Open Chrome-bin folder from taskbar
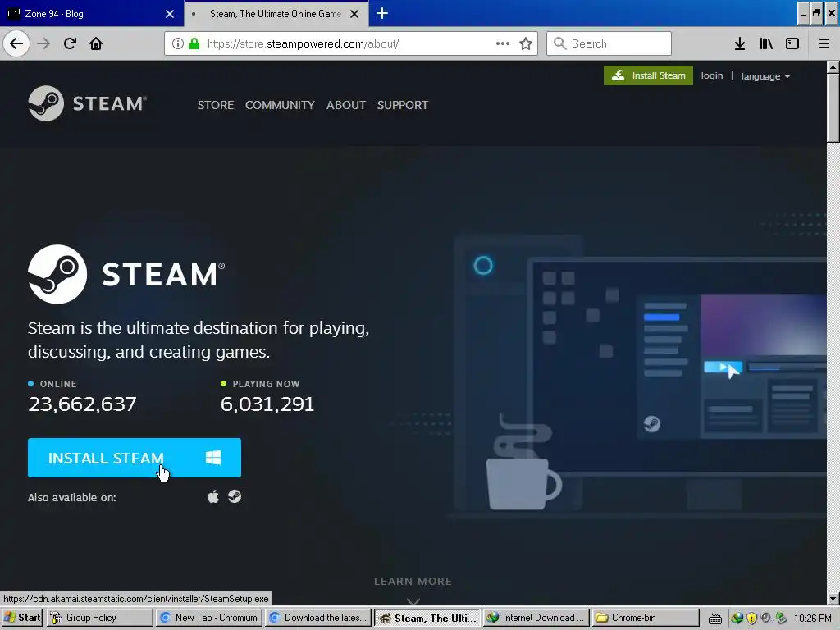The height and width of the screenshot is (630, 840). (646, 618)
